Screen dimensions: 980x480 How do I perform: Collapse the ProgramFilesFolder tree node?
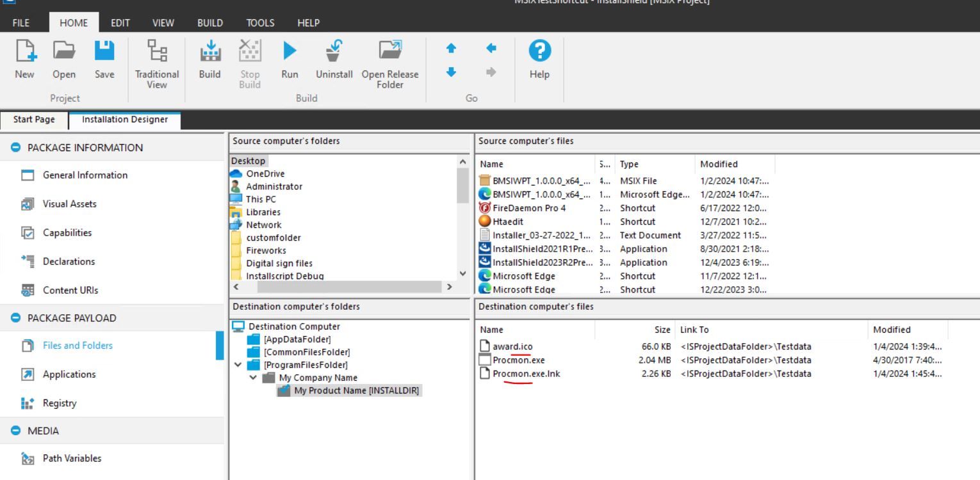pos(238,365)
